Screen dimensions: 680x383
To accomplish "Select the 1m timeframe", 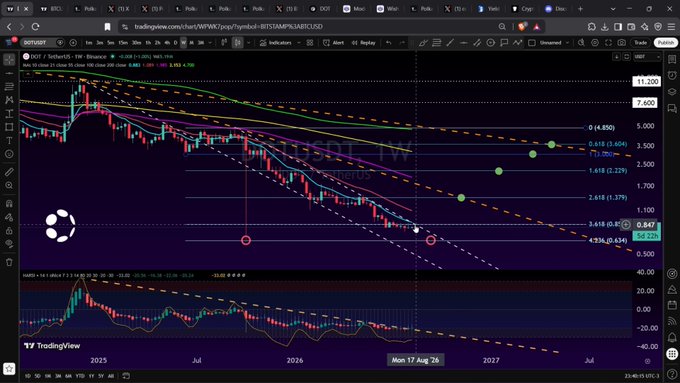I will click(88, 43).
